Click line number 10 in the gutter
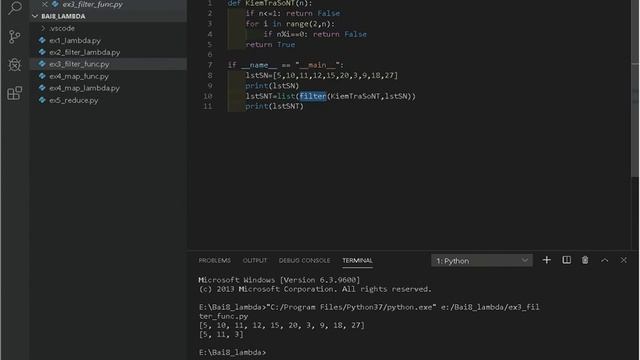 pos(208,96)
